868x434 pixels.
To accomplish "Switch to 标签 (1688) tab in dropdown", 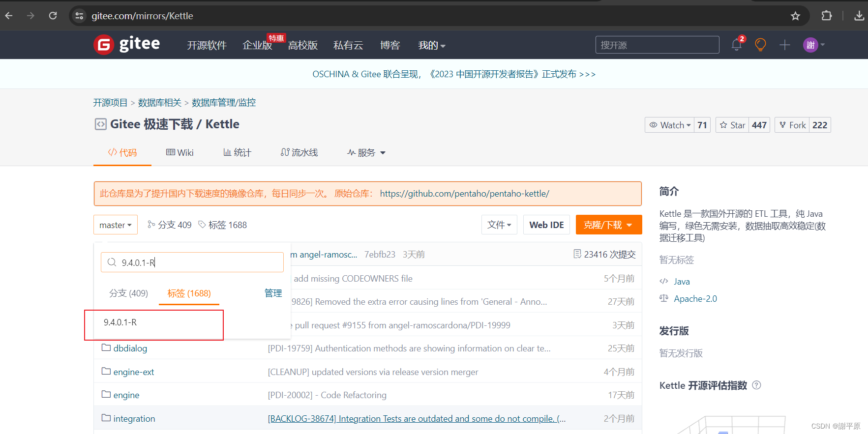I will click(x=189, y=293).
